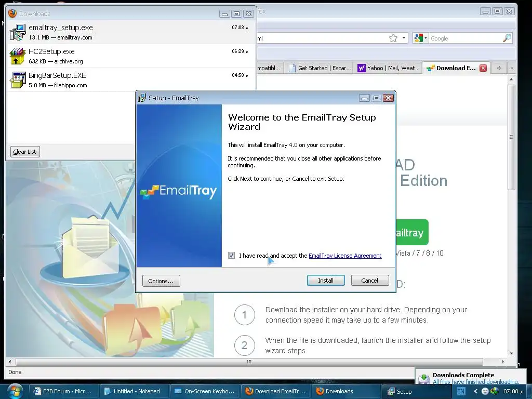Cancel the EmailTray setup wizard
Screen dimensions: 532x399
[369, 280]
